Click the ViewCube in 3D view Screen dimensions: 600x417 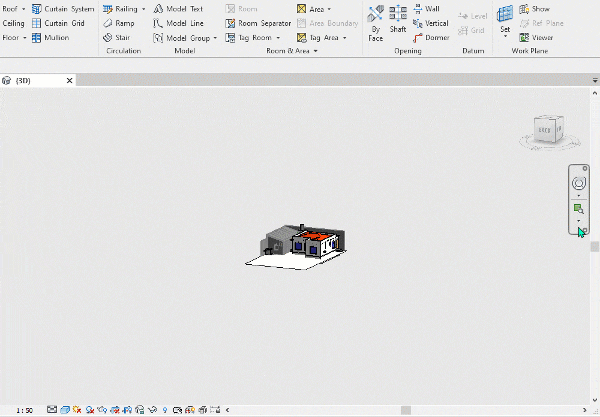pos(549,130)
